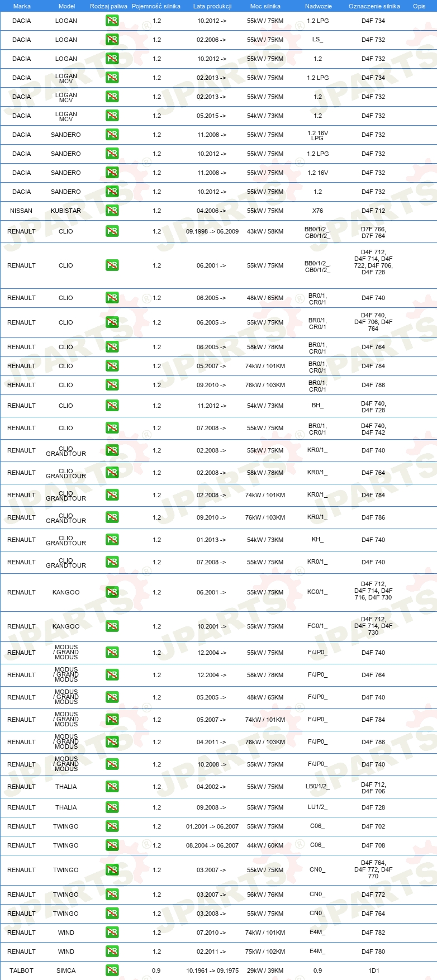Click the fuel icon in the Talbot Simca row
The height and width of the screenshot is (980, 437).
[112, 971]
